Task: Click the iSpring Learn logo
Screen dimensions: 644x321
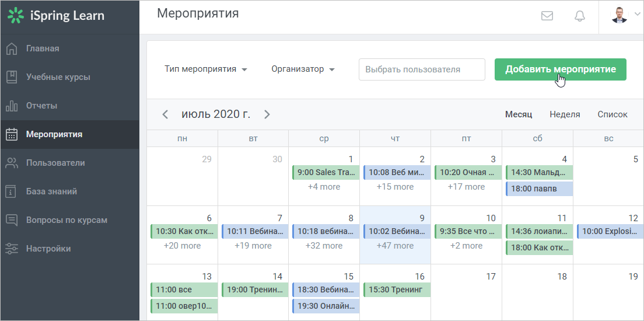Action: [x=56, y=16]
